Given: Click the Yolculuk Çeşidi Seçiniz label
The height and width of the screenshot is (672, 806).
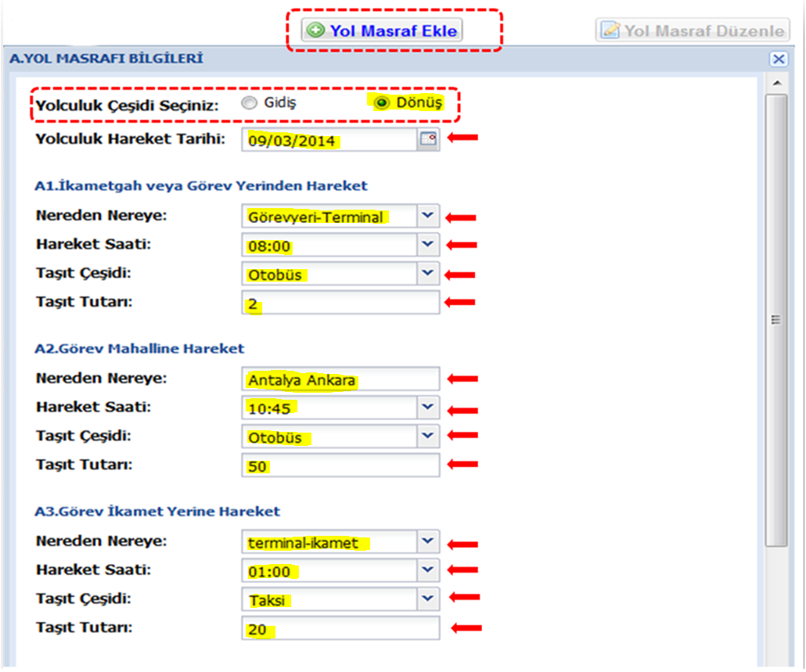Looking at the screenshot, I should coord(127,106).
